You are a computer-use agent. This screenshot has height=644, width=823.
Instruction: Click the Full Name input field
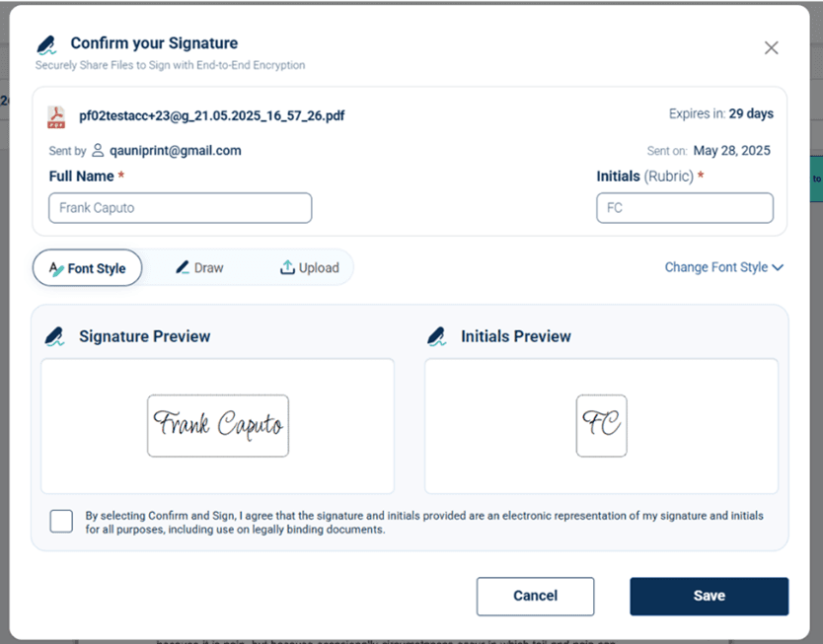click(180, 208)
